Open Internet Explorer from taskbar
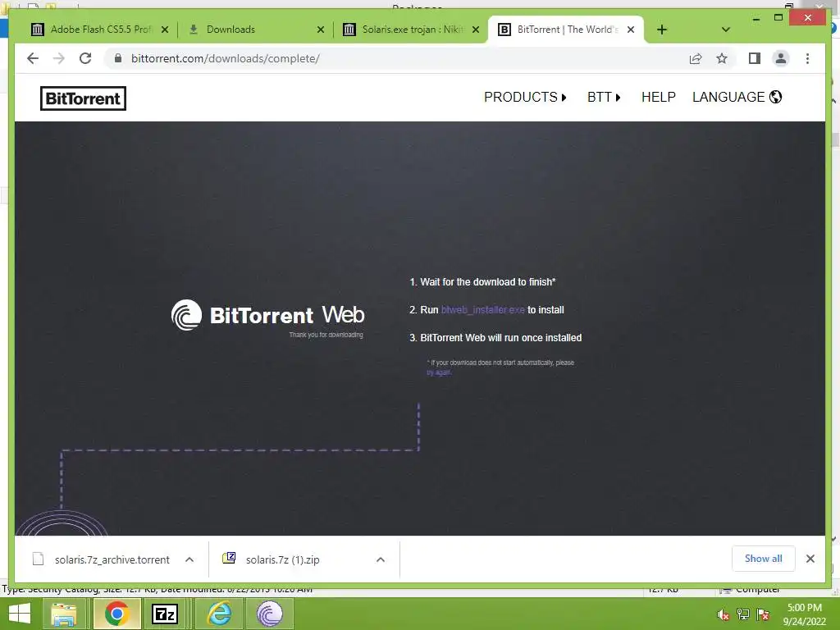Viewport: 840px width, 630px height. [x=219, y=614]
